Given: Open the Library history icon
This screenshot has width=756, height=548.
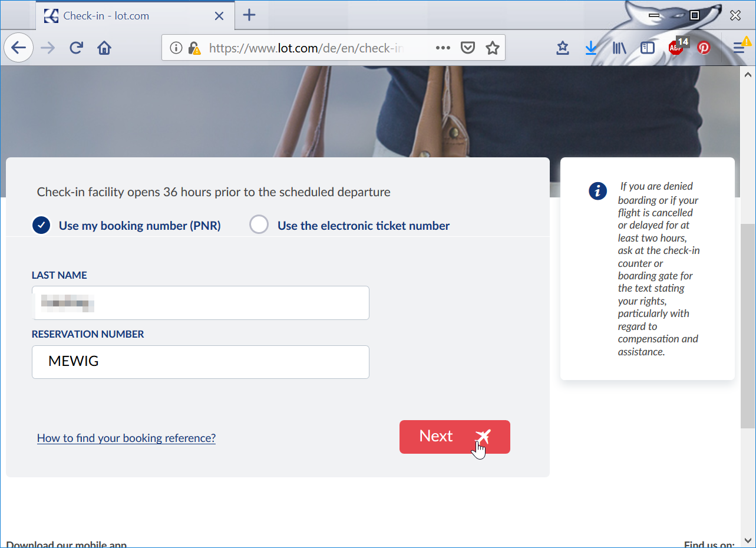Looking at the screenshot, I should (x=619, y=48).
